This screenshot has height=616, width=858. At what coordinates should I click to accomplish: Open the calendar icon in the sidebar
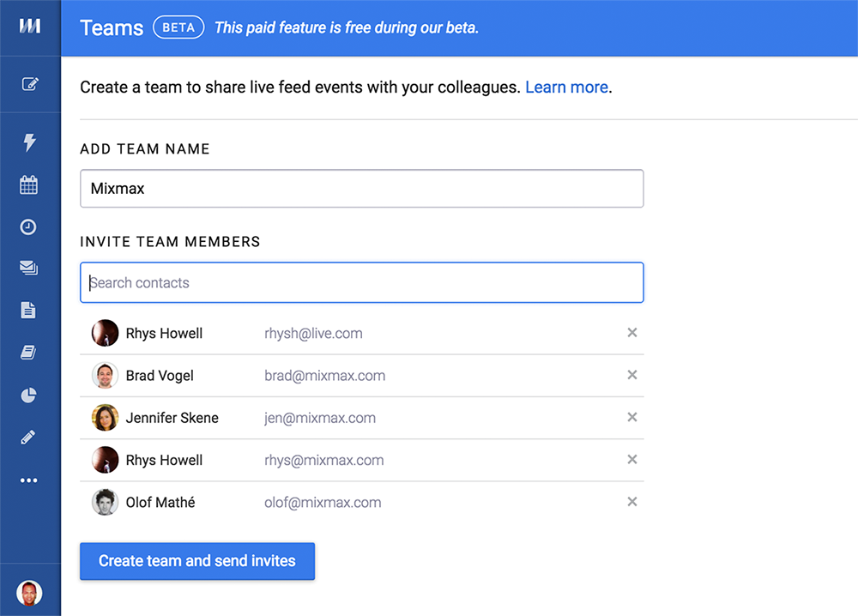coord(29,185)
